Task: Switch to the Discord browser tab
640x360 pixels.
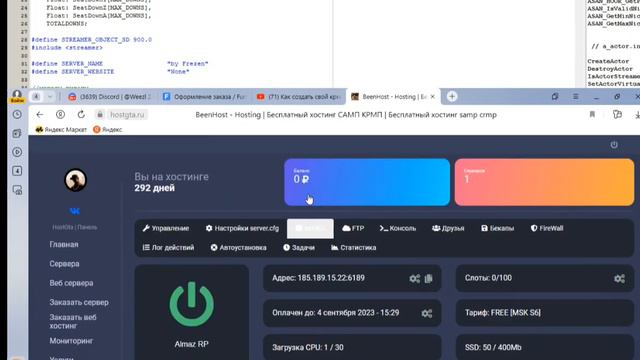Action: click(x=109, y=97)
